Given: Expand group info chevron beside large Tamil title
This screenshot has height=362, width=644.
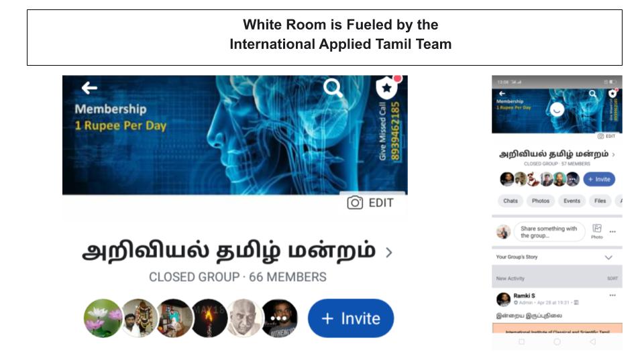Looking at the screenshot, I should click(389, 253).
